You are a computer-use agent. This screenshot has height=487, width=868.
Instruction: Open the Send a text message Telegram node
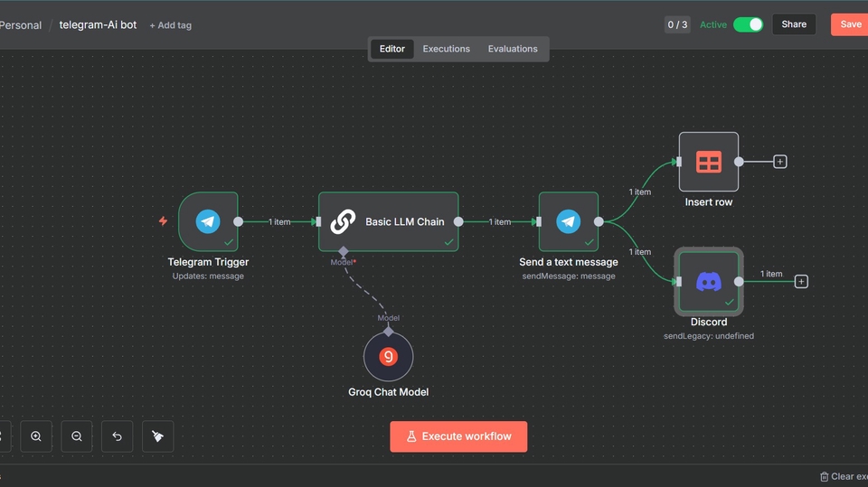[569, 221]
